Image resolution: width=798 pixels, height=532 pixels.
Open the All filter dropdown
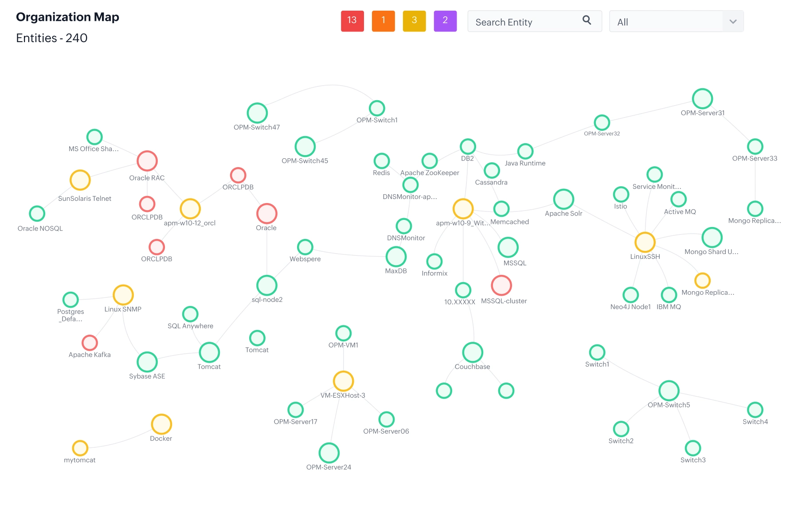tap(677, 21)
